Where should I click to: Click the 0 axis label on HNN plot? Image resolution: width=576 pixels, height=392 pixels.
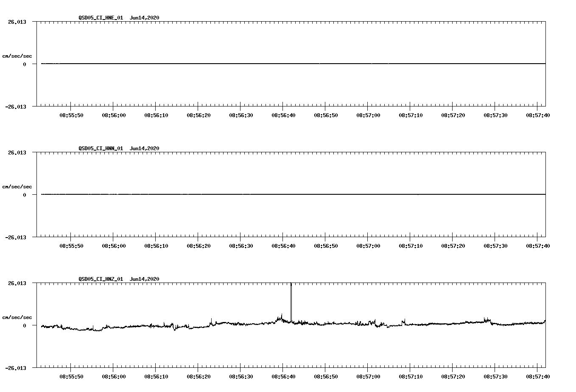click(25, 195)
